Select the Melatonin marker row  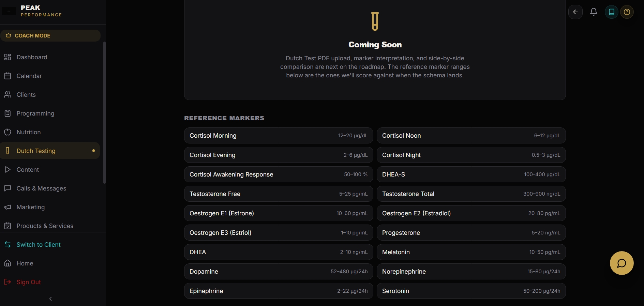click(471, 252)
